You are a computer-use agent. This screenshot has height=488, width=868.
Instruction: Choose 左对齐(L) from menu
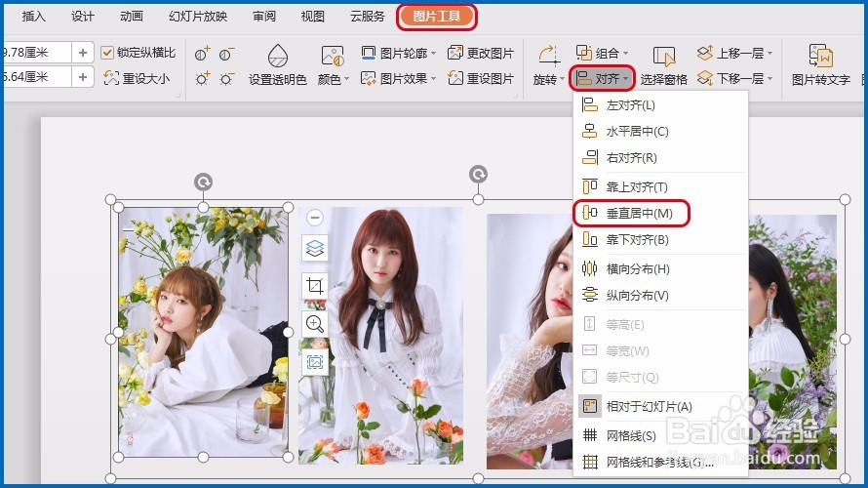[x=661, y=105]
